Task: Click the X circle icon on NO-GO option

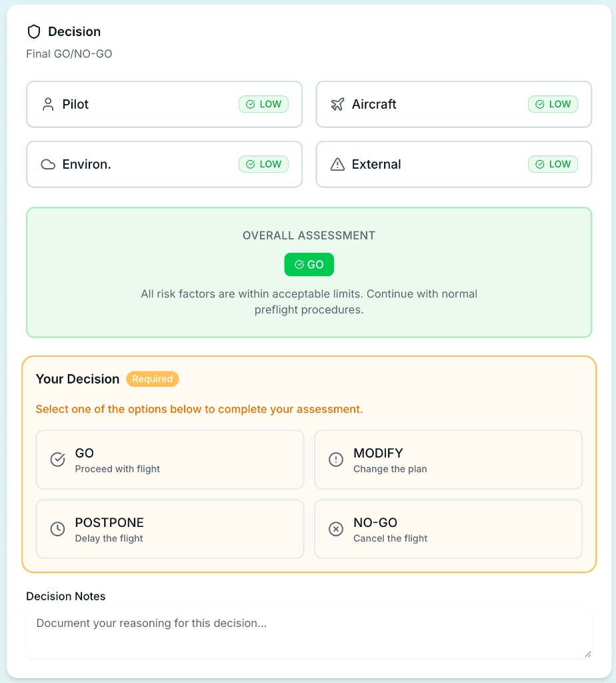Action: (335, 529)
